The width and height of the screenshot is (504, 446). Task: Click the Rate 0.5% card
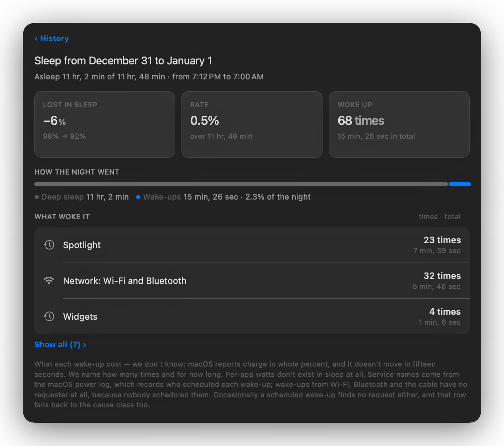(252, 124)
